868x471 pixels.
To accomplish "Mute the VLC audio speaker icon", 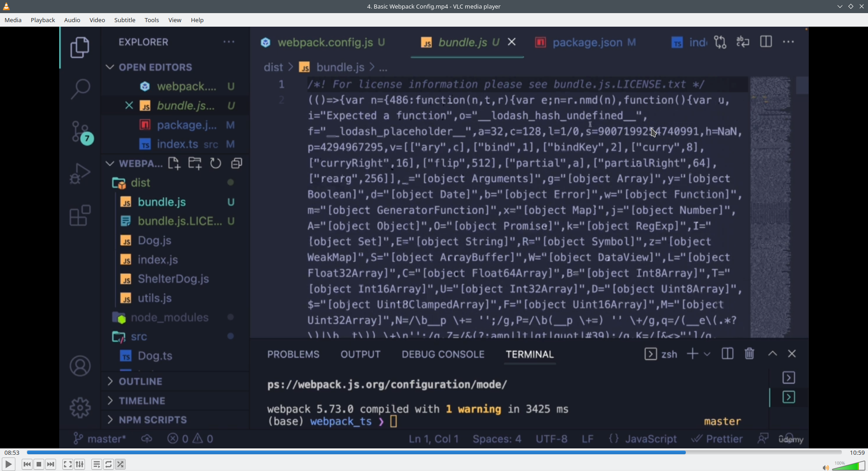I will [826, 467].
